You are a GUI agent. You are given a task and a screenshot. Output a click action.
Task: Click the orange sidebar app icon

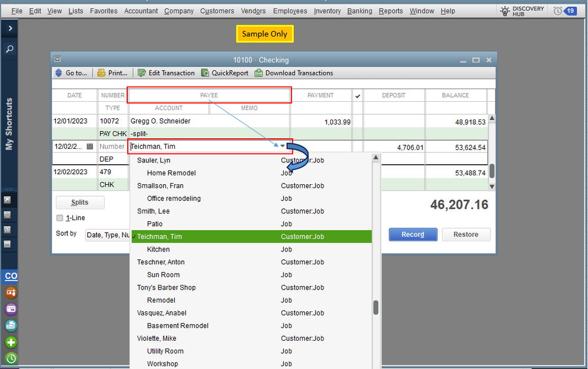click(11, 292)
